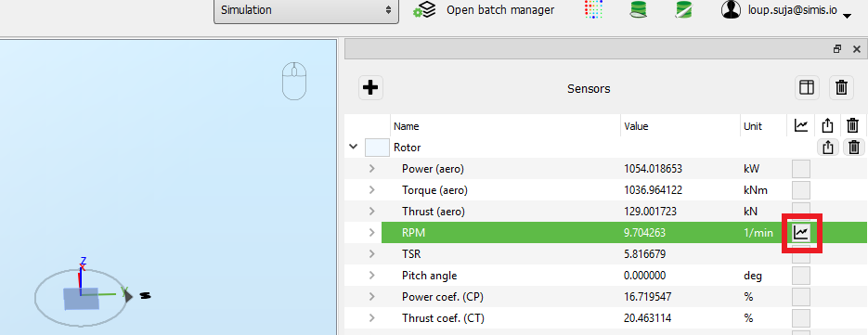The width and height of the screenshot is (868, 335).
Task: Enable plot checkbox for Pitch angle
Action: click(801, 276)
